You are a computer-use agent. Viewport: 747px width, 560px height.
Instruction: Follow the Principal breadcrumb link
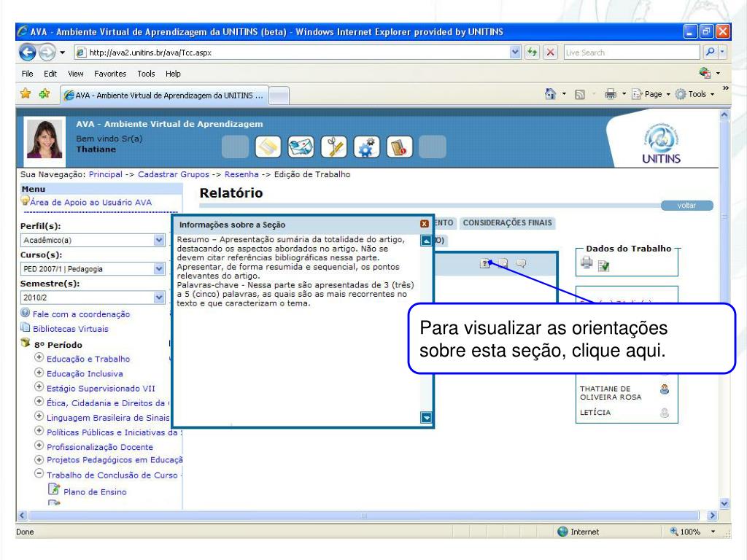pyautogui.click(x=105, y=174)
